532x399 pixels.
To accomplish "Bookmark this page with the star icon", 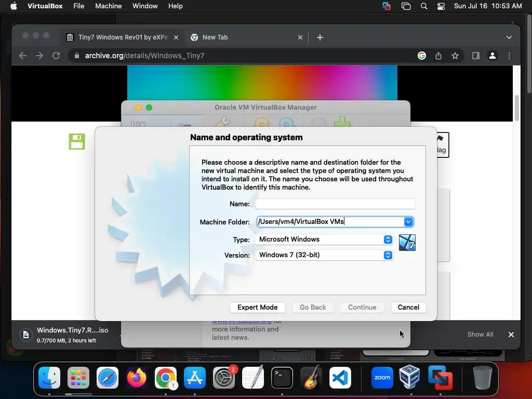I will click(455, 56).
